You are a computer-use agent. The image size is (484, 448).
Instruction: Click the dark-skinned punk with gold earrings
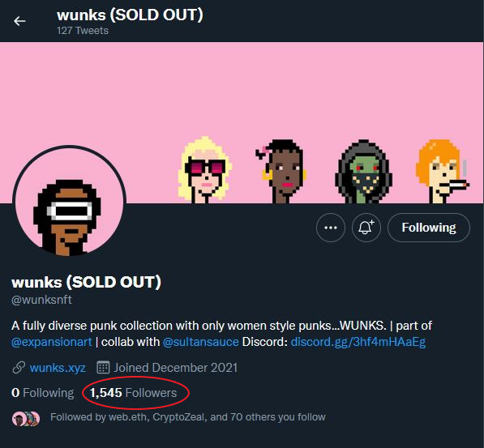click(282, 171)
